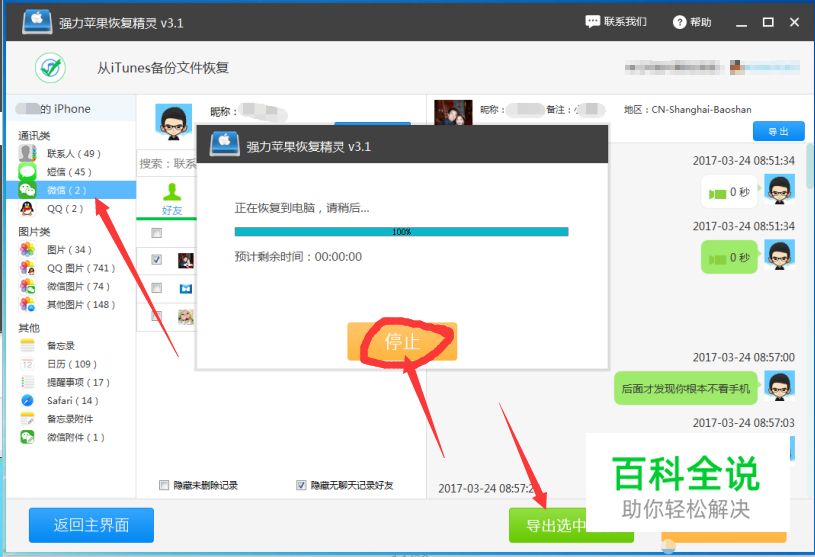Click the 微信附件 (1) icon

click(27, 437)
